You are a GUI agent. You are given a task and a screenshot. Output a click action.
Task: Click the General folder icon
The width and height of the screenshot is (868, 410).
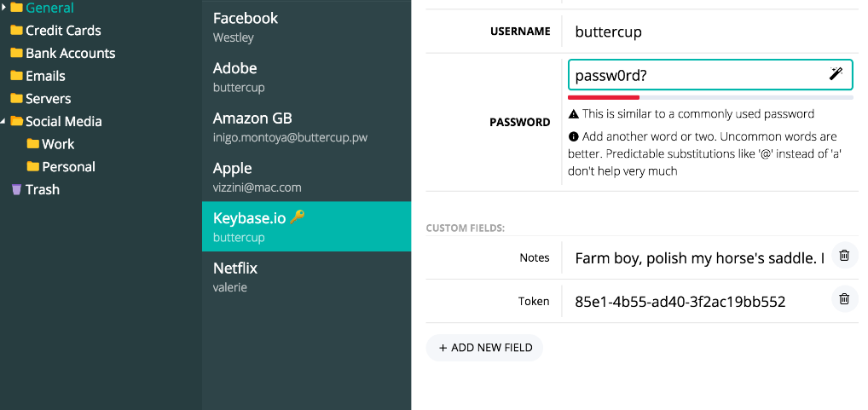click(16, 8)
